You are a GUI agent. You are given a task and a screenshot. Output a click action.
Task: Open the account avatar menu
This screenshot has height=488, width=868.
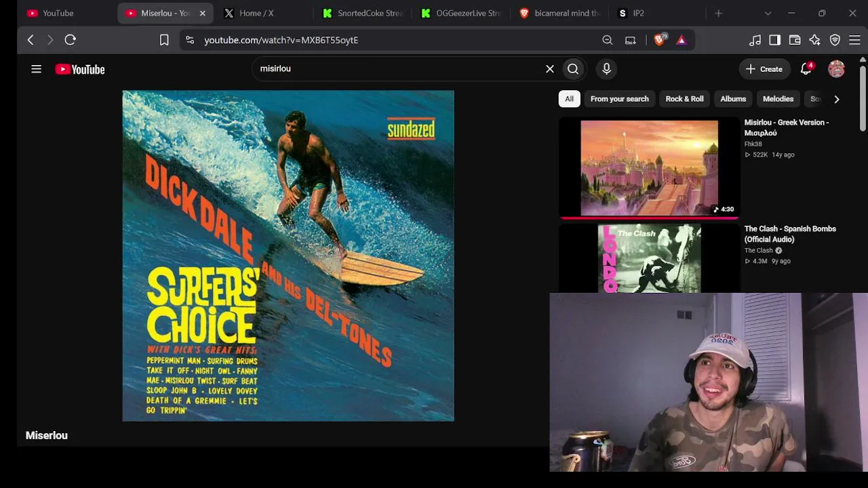[x=836, y=69]
